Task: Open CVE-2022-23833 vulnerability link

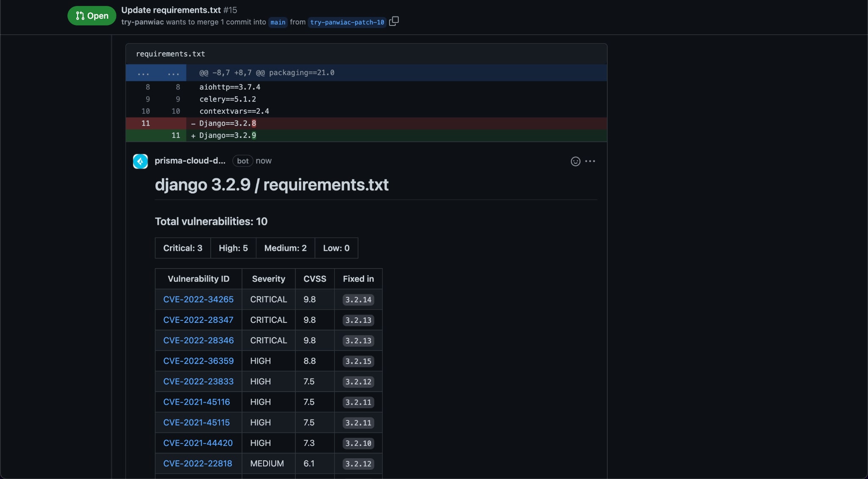Action: 198,381
